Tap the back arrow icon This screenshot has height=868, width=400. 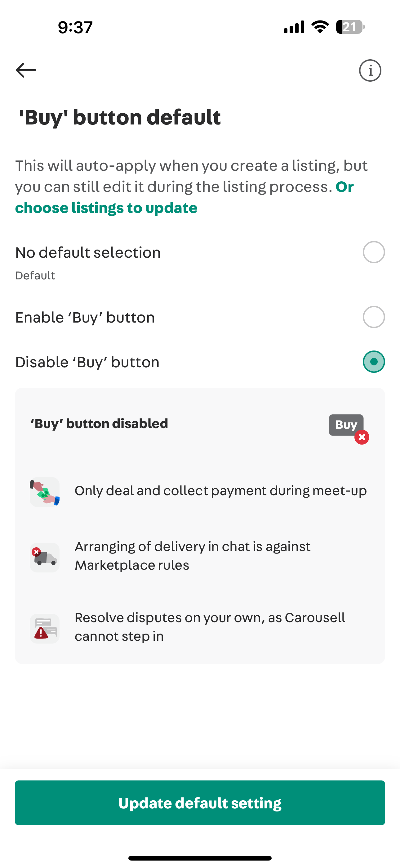coord(26,70)
